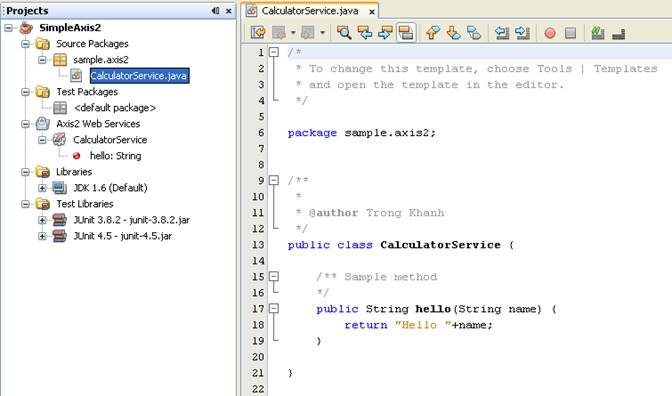Click Shift Line Left icon
The width and height of the screenshot is (672, 396).
tap(502, 33)
